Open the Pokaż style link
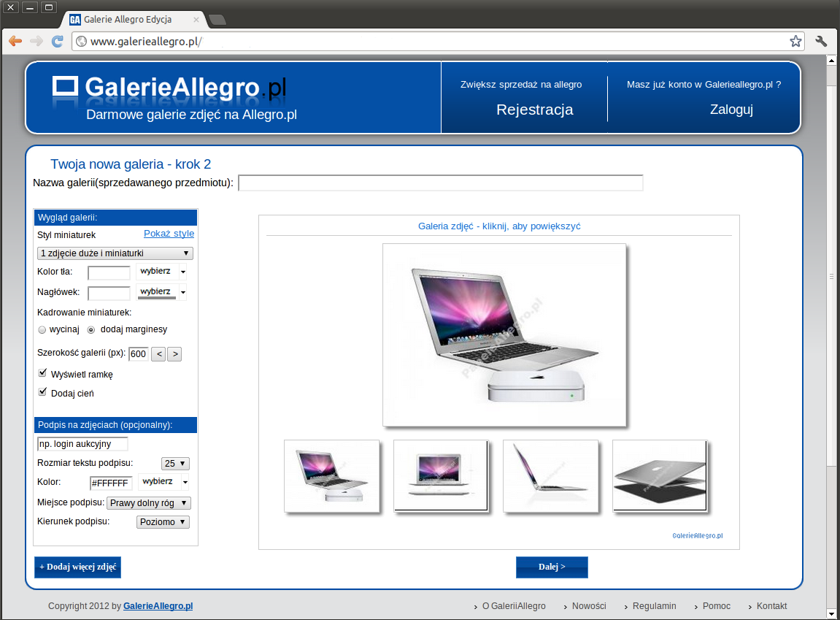This screenshot has height=620, width=840. (x=169, y=234)
